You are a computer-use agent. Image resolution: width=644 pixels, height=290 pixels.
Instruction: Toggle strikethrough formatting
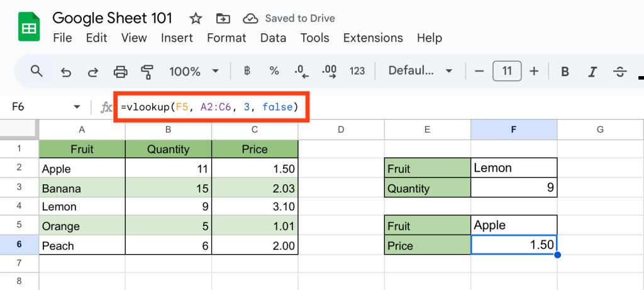(620, 71)
